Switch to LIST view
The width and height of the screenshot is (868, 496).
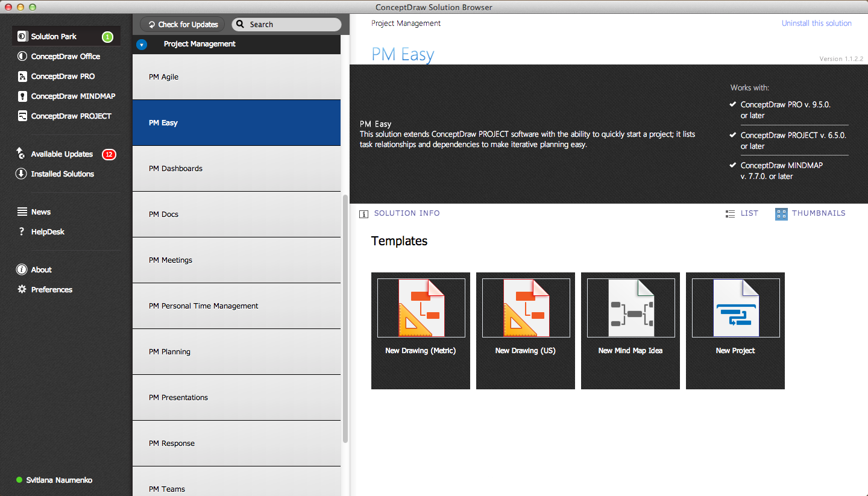749,213
